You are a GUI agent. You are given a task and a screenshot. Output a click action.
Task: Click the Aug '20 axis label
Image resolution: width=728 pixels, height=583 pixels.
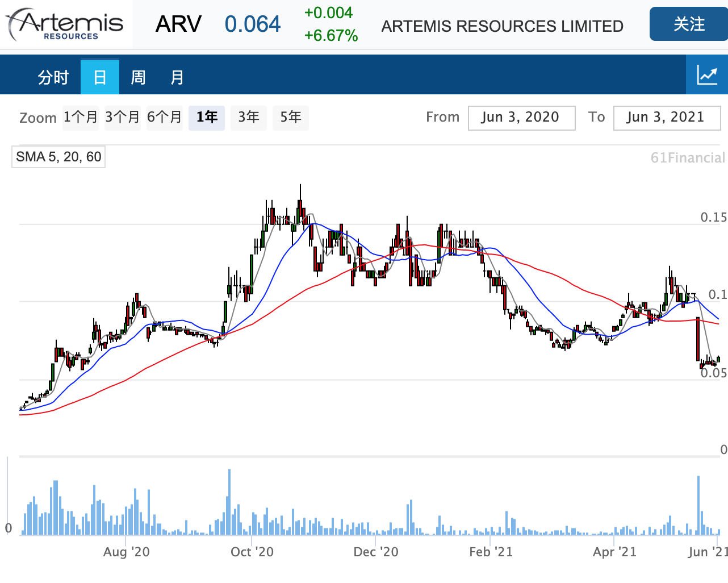point(127,552)
